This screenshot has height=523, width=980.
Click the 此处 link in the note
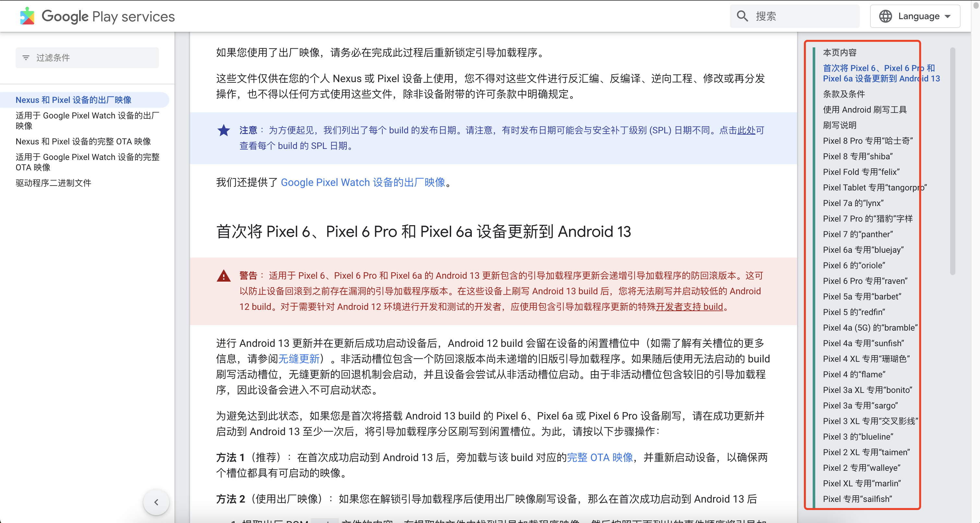[x=746, y=130]
